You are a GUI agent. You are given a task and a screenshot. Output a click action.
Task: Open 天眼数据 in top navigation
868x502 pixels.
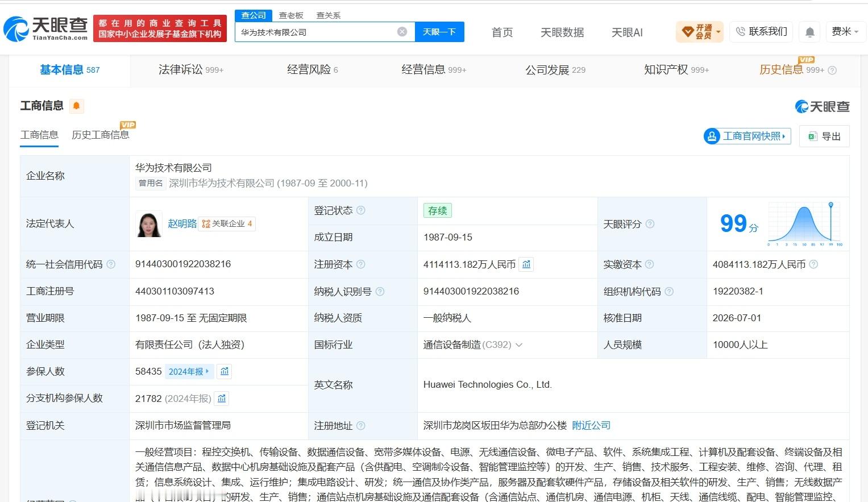pos(562,32)
